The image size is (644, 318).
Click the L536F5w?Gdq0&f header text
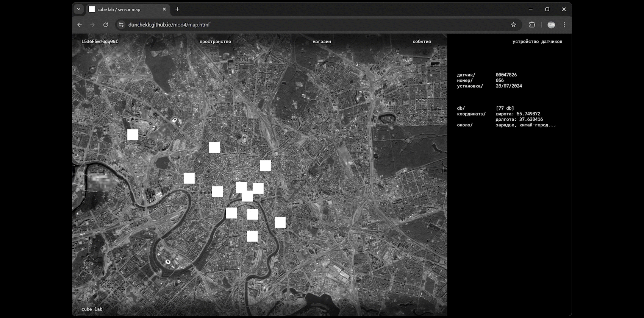coord(100,42)
